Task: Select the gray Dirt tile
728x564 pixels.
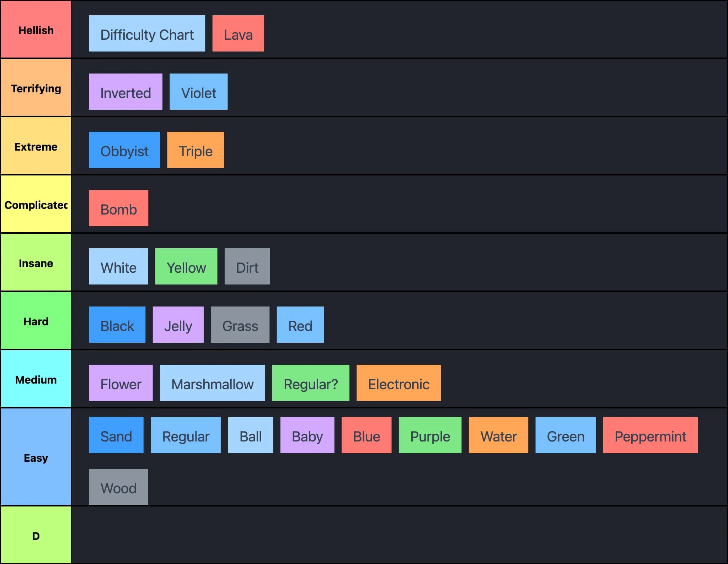Action: tap(247, 266)
